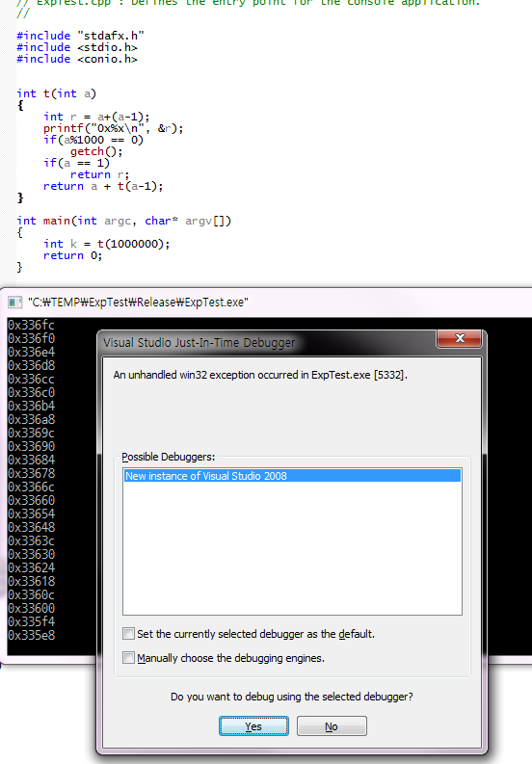Image resolution: width=532 pixels, height=764 pixels.
Task: Click the 'if(a == 1)' code line
Action: 76,163
